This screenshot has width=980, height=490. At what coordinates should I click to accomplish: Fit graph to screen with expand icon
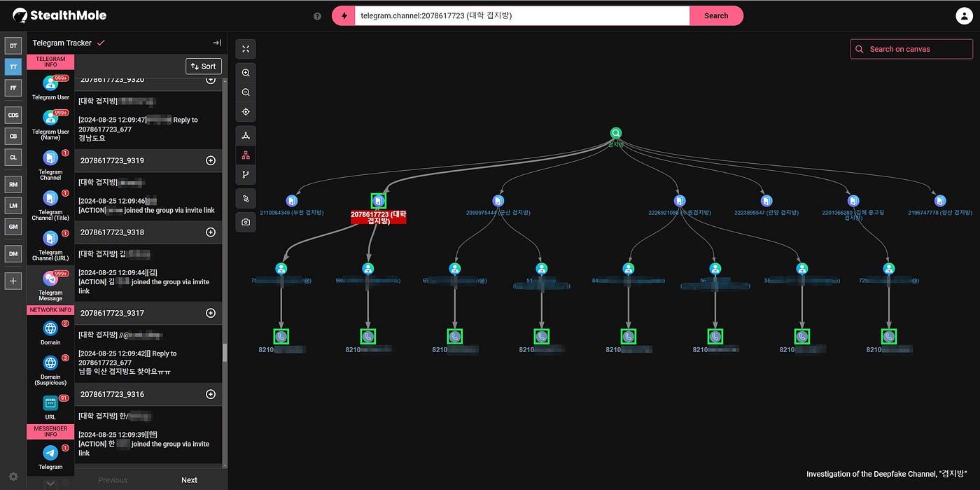coord(246,49)
